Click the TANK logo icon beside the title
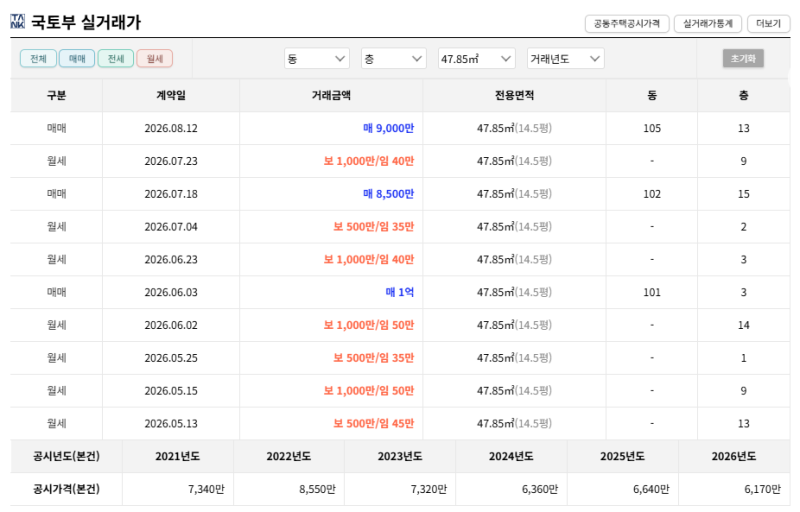800x512 pixels. coord(17,21)
